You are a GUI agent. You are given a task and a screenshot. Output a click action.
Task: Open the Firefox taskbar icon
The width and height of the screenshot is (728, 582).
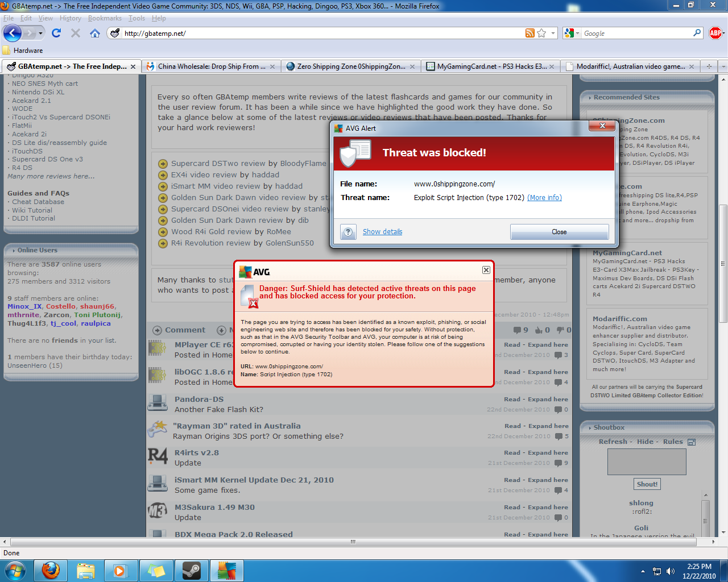(x=51, y=570)
